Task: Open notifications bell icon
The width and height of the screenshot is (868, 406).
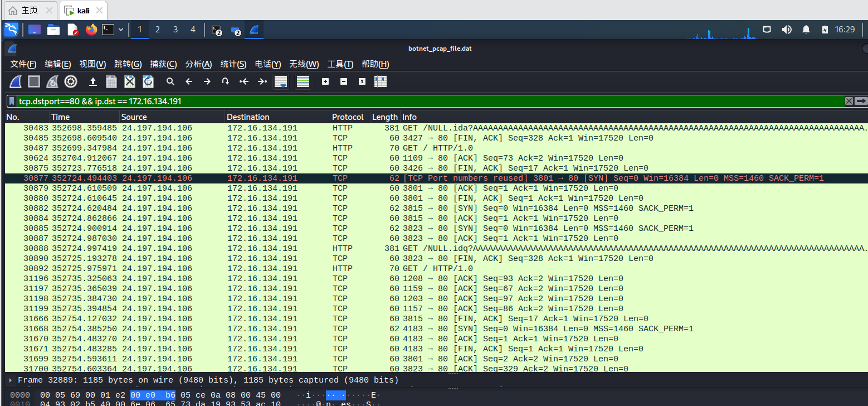Action: pos(806,30)
